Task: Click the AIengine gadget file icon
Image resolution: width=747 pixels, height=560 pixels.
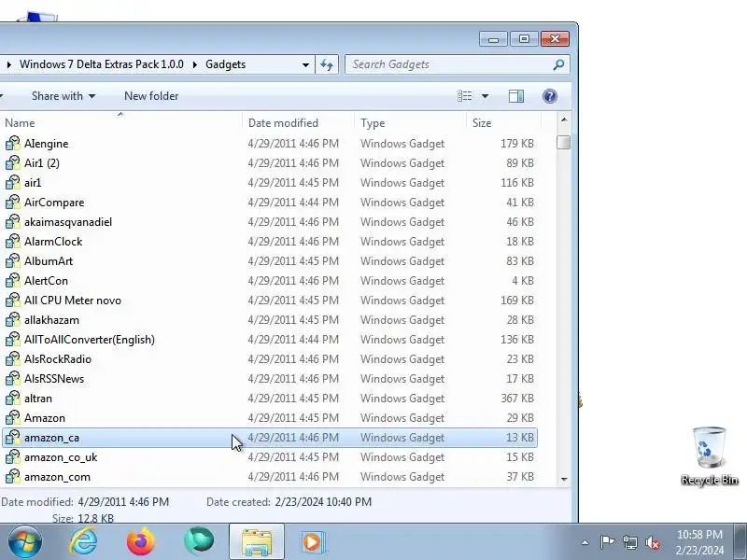Action: coord(13,144)
